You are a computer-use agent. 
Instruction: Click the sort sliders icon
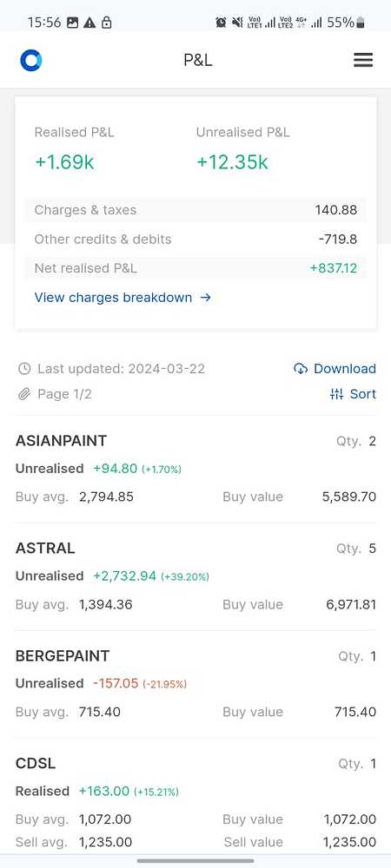337,394
